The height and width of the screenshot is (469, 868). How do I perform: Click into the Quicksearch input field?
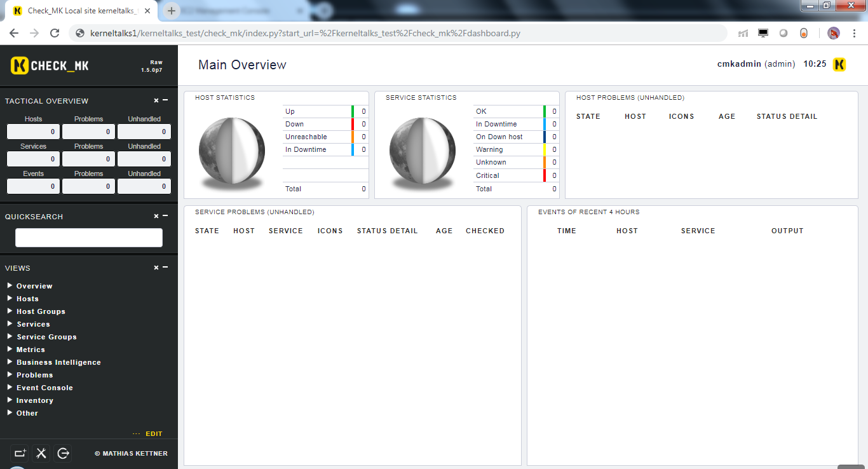click(x=89, y=238)
